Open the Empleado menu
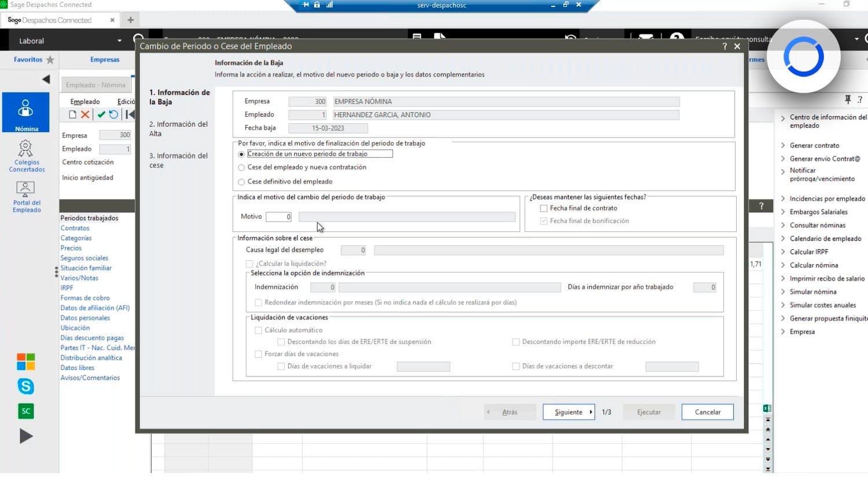The width and height of the screenshot is (868, 480). click(x=84, y=101)
